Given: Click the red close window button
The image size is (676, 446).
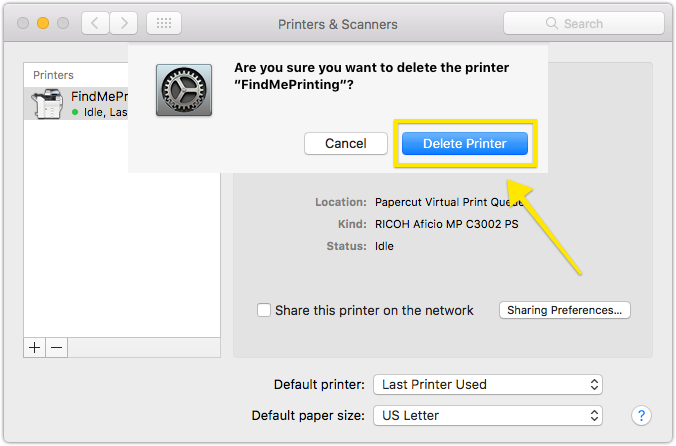Looking at the screenshot, I should point(24,23).
